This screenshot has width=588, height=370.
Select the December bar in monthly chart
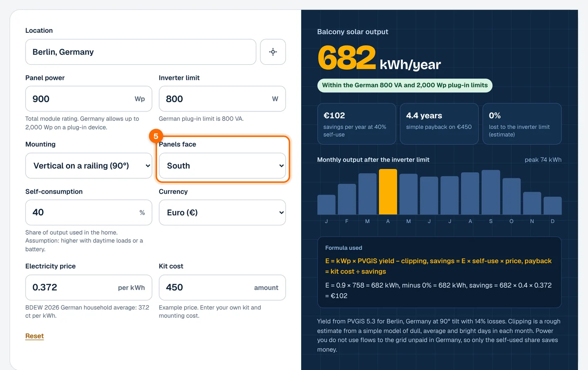pos(552,206)
